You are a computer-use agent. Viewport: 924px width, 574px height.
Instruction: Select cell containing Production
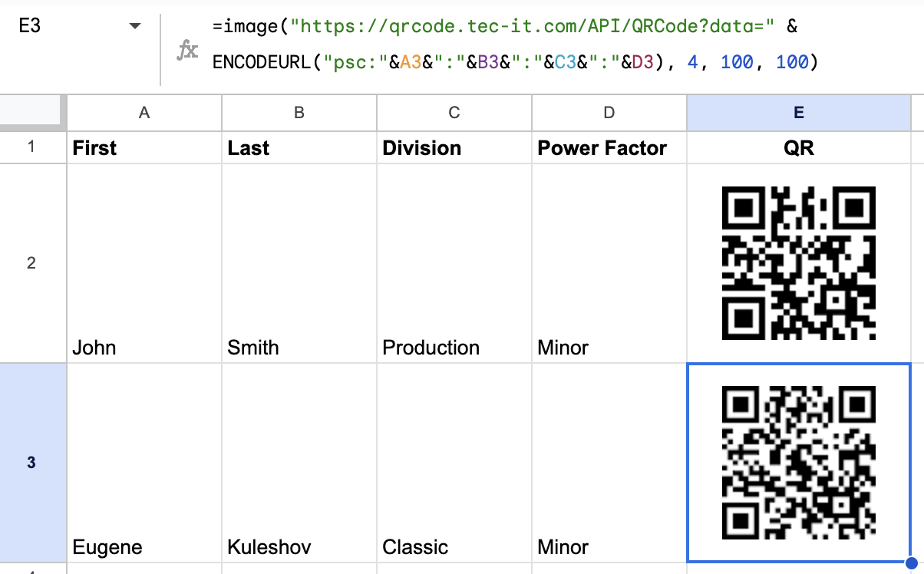click(454, 263)
